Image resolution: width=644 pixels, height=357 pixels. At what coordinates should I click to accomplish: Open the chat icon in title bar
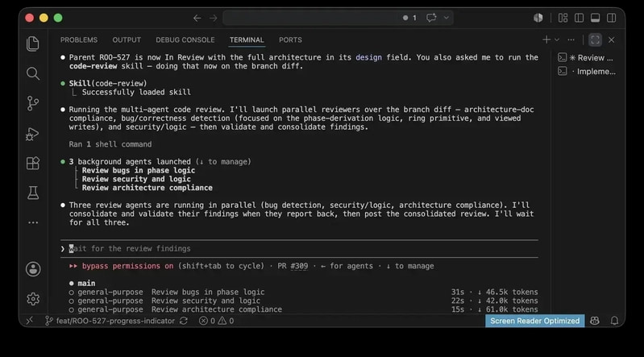(x=431, y=18)
